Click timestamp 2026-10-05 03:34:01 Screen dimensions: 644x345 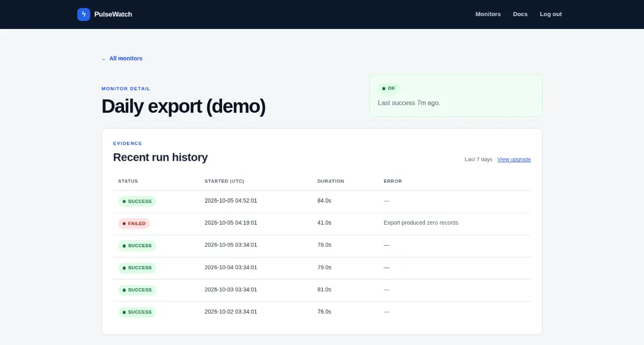231,245
